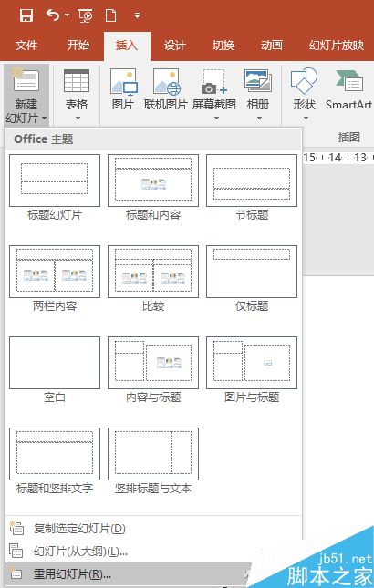Click the 插图 group label
This screenshot has height=588, width=374.
coord(348,138)
